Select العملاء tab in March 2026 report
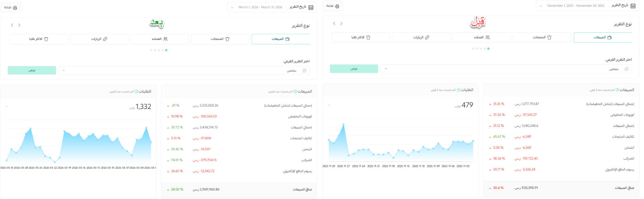The width and height of the screenshot is (644, 199). coord(160,39)
